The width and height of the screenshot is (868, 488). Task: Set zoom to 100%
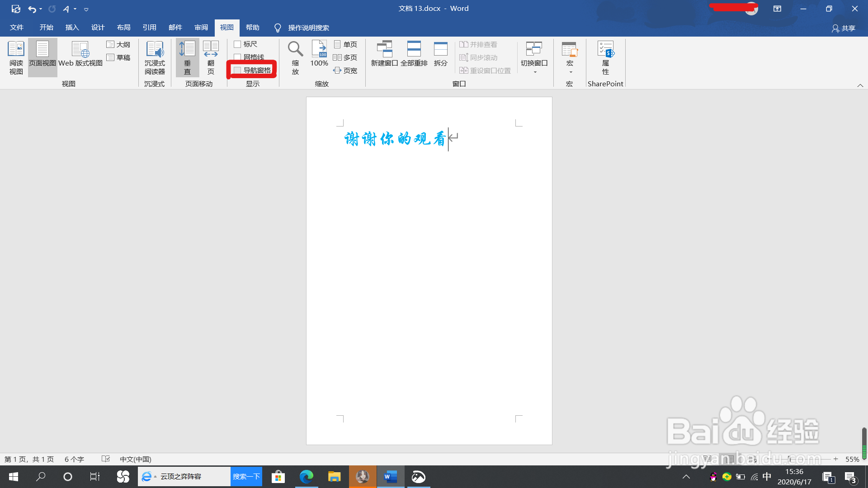click(x=319, y=54)
